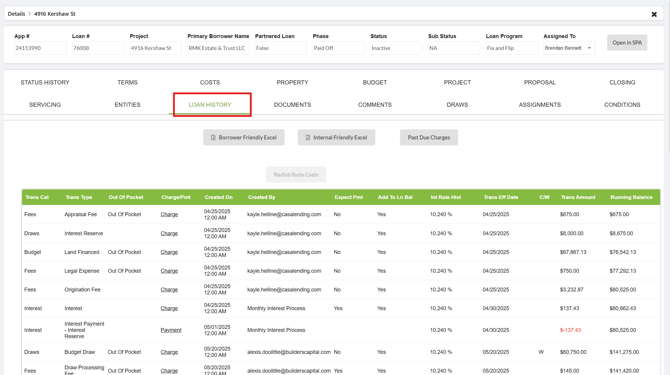Click the Charge link in the Budget Draw row
670x375 pixels.
169,352
